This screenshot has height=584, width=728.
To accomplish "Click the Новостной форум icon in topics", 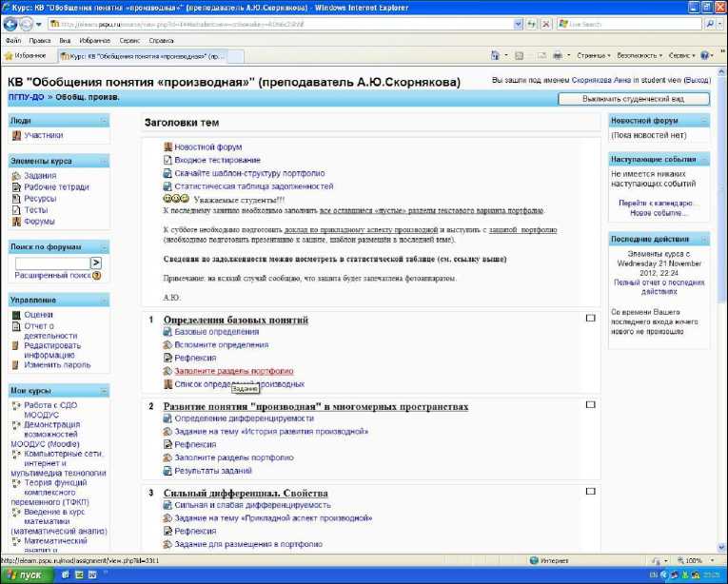I will pos(167,146).
